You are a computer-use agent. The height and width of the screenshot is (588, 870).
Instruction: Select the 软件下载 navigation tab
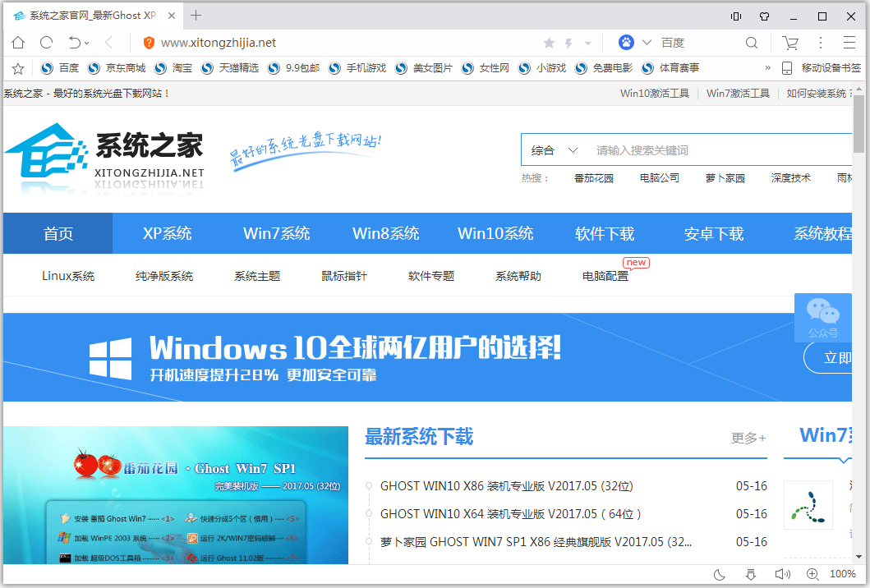tap(605, 233)
